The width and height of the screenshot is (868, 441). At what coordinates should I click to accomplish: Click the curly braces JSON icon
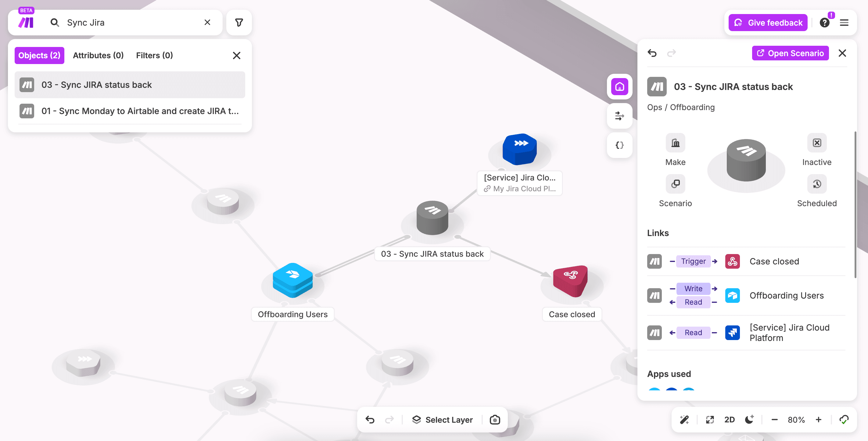point(619,145)
